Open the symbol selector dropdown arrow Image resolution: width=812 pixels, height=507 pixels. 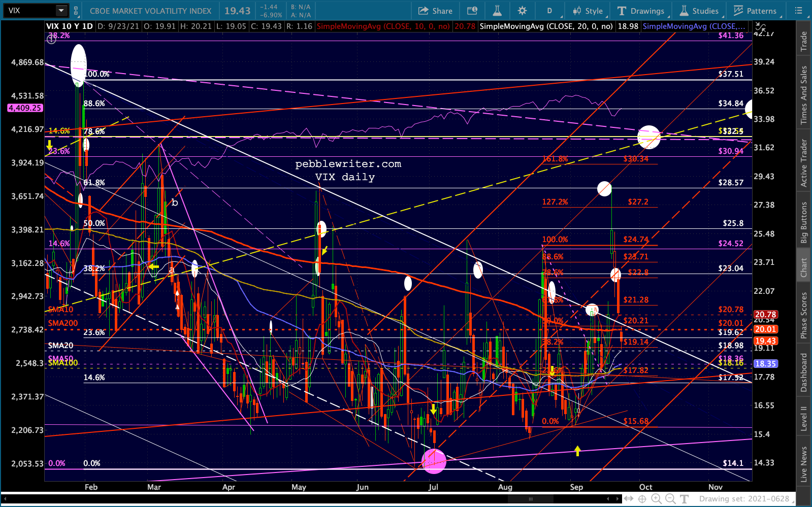coord(61,11)
